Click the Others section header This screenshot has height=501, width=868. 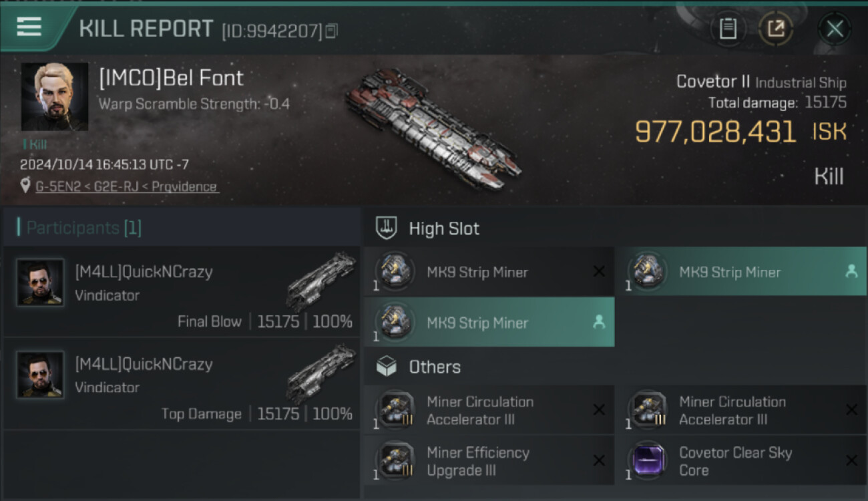(x=434, y=367)
